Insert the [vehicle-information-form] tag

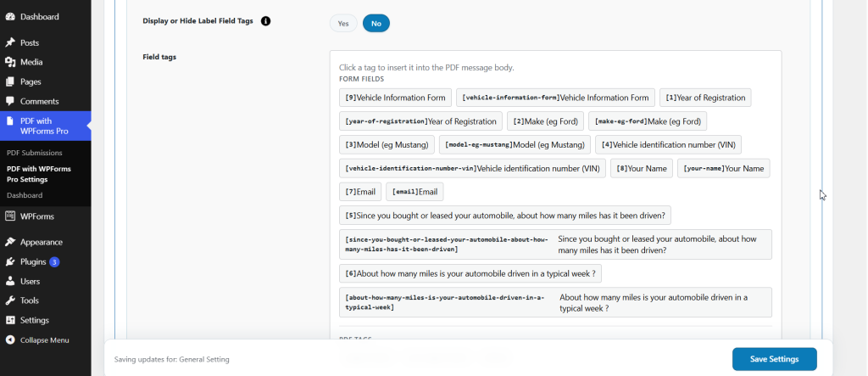(555, 98)
